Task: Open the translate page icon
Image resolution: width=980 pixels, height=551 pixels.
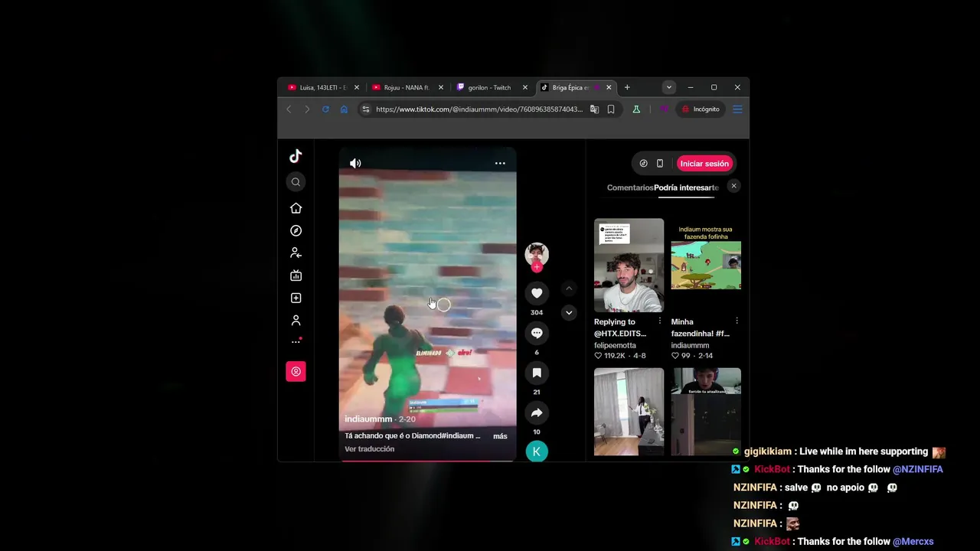Action: click(x=594, y=109)
